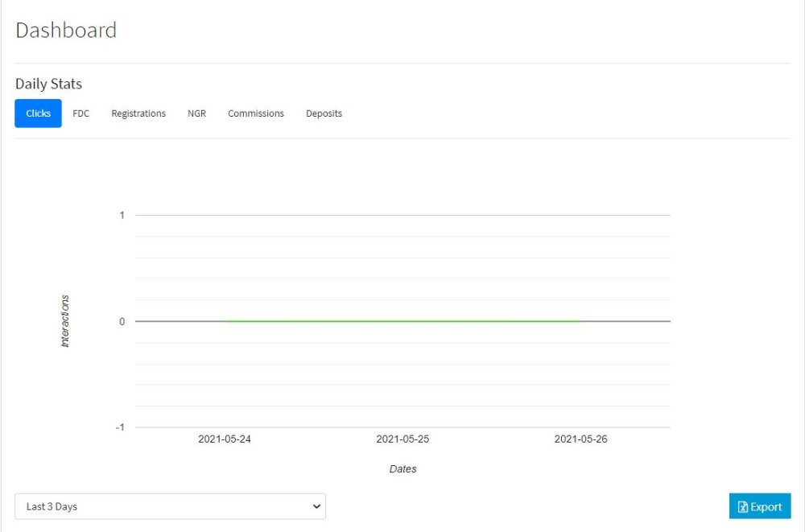Click the Dates axis title
Viewport: 805px width, 532px height.
click(x=403, y=469)
